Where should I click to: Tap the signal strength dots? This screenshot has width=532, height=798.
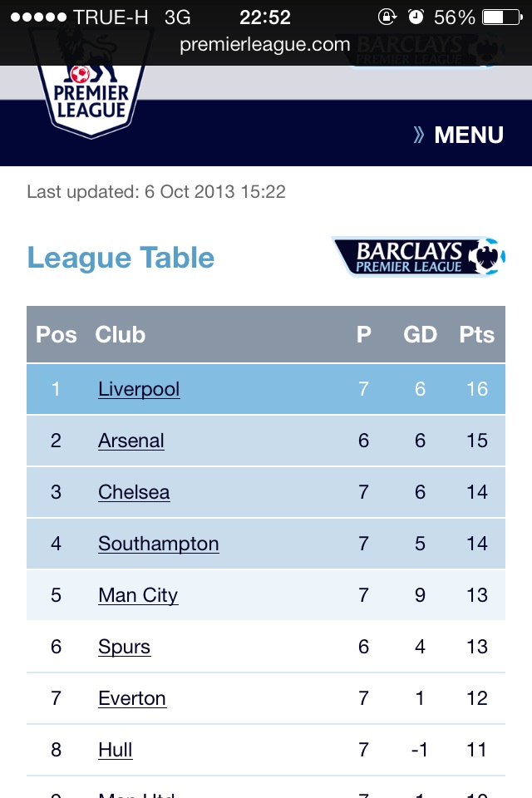pos(37,17)
